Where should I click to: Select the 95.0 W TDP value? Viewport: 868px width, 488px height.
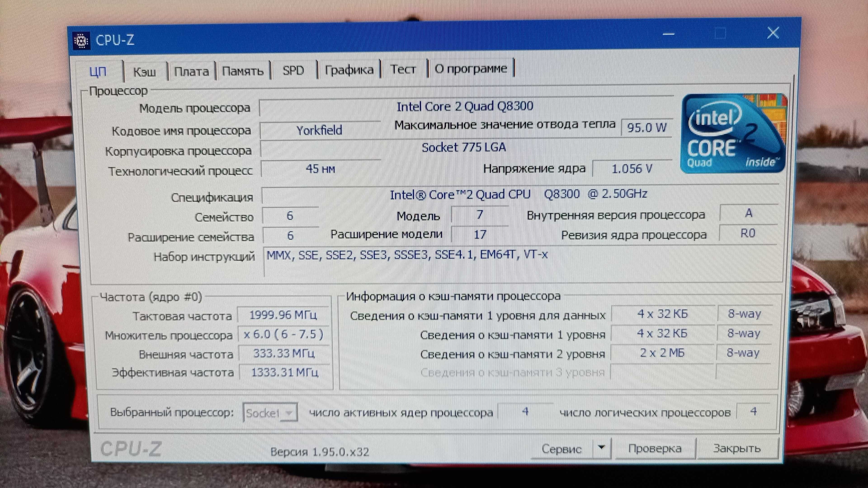coord(647,128)
